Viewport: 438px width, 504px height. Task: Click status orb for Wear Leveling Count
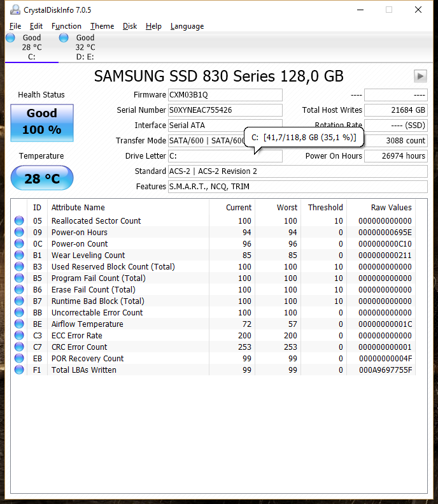coord(19,255)
